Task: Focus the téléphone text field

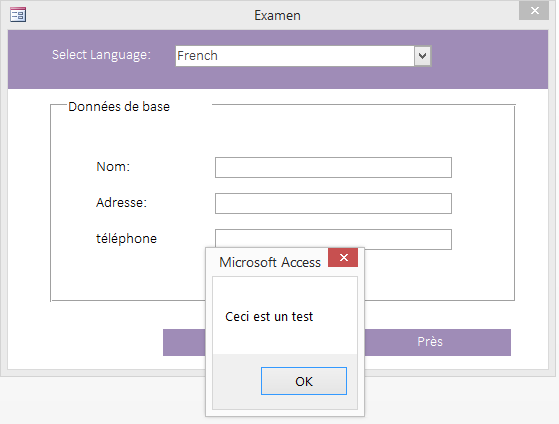Action: pos(333,239)
